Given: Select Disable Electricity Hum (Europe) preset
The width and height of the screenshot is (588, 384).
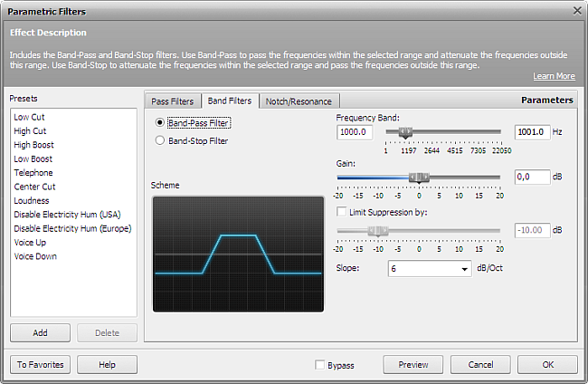Looking at the screenshot, I should pyautogui.click(x=72, y=228).
